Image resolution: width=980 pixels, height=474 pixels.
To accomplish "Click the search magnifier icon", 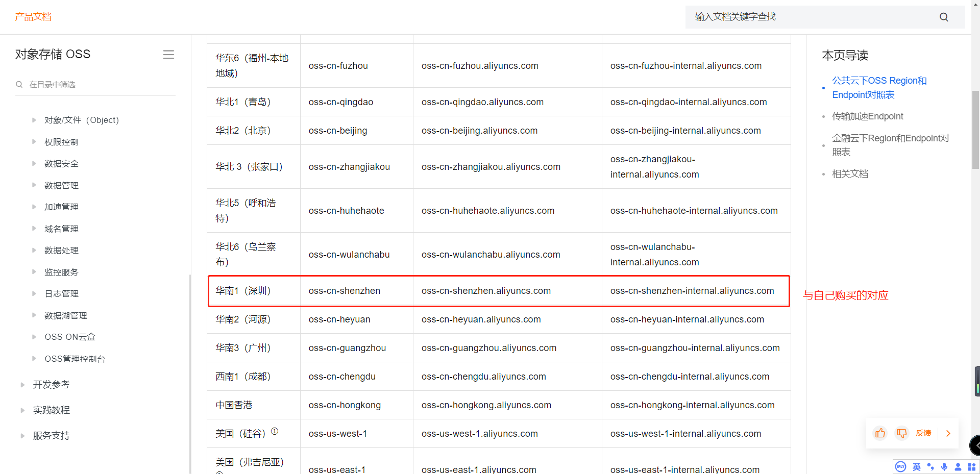I will 944,17.
